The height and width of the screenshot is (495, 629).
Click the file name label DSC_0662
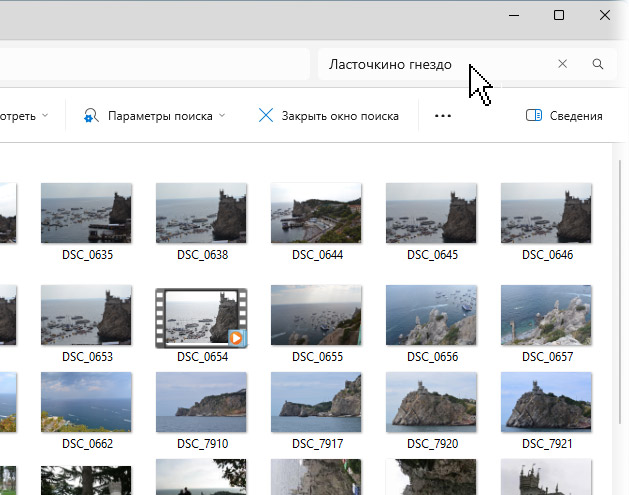point(87,444)
